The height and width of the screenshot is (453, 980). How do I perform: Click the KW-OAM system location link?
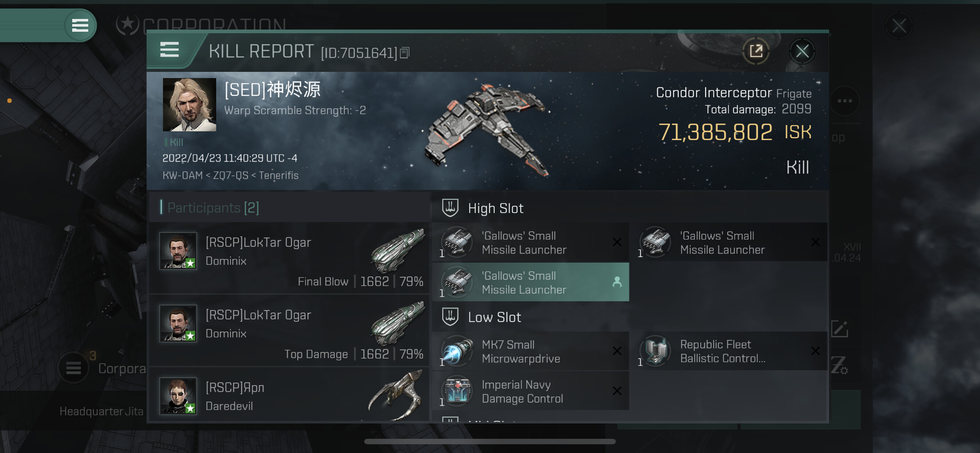click(182, 175)
